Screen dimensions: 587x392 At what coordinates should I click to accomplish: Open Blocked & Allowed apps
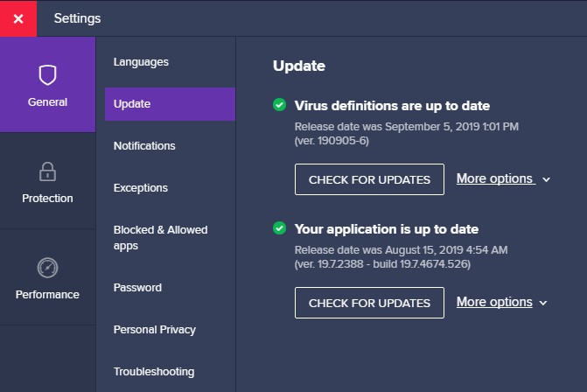click(x=160, y=238)
